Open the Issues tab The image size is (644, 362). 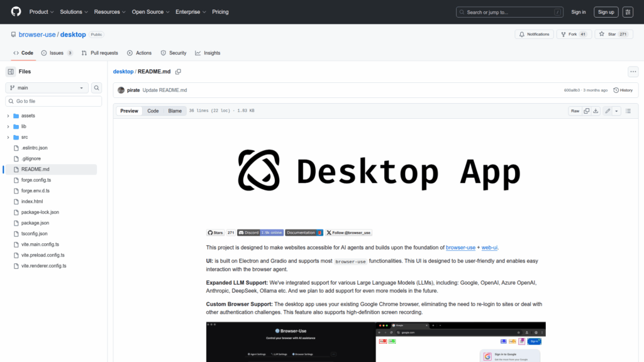coord(57,53)
